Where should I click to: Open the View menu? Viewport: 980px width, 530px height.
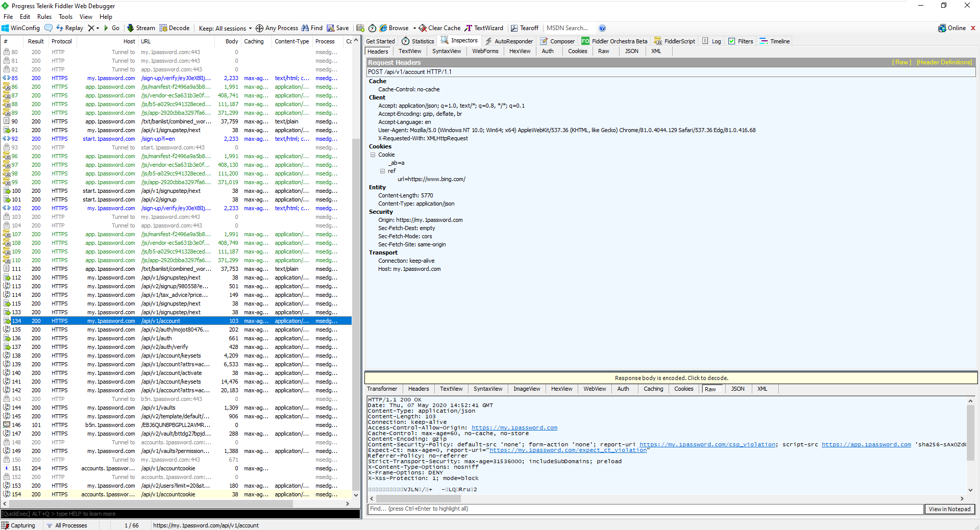click(86, 17)
